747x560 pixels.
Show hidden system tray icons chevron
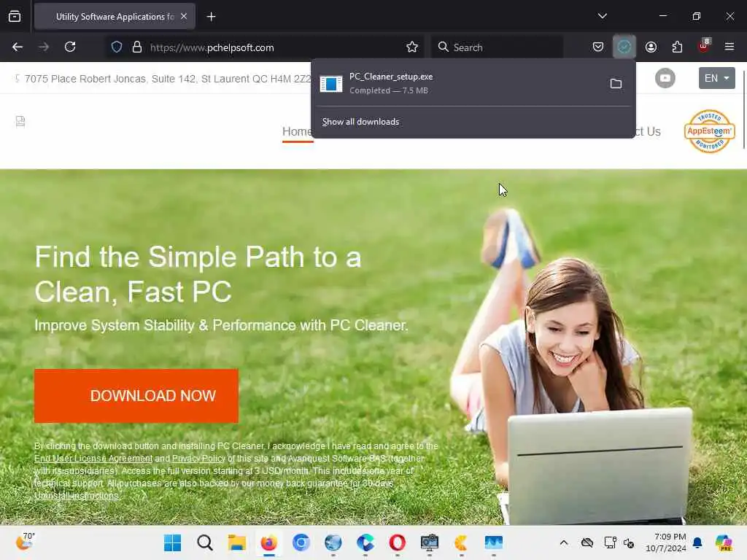click(x=564, y=542)
